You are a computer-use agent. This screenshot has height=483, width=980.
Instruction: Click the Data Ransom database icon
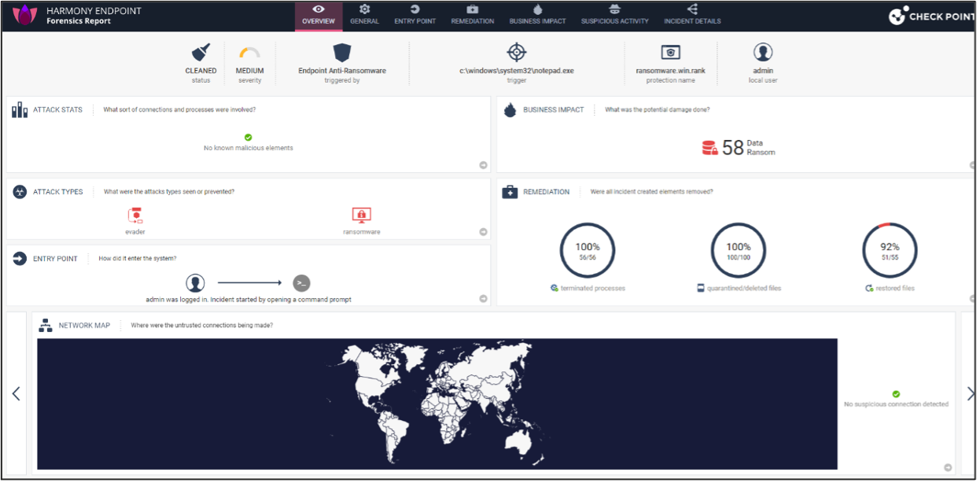tap(709, 147)
